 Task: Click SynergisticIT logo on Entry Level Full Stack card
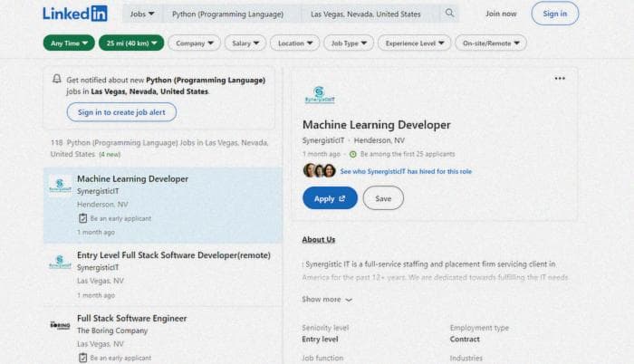(60, 262)
